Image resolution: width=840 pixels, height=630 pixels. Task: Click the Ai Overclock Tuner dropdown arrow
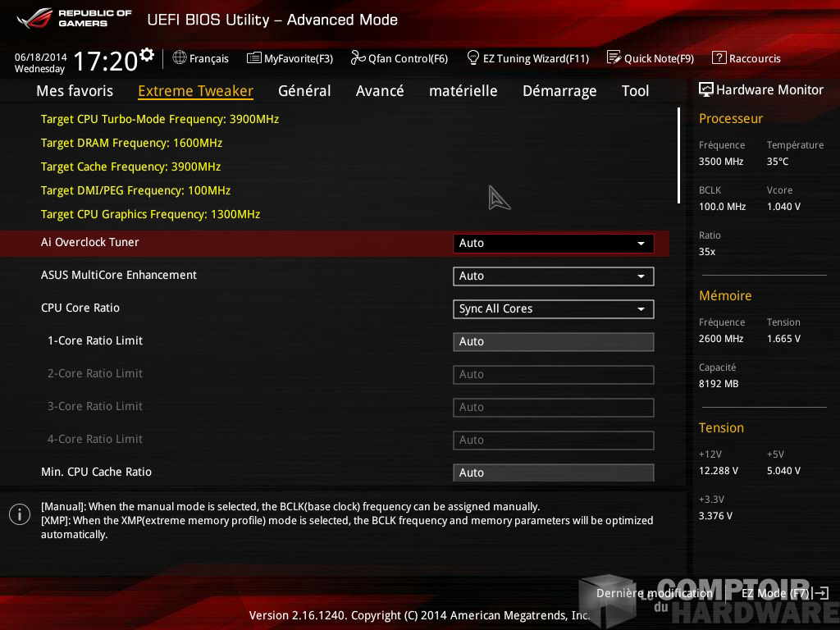click(x=641, y=244)
